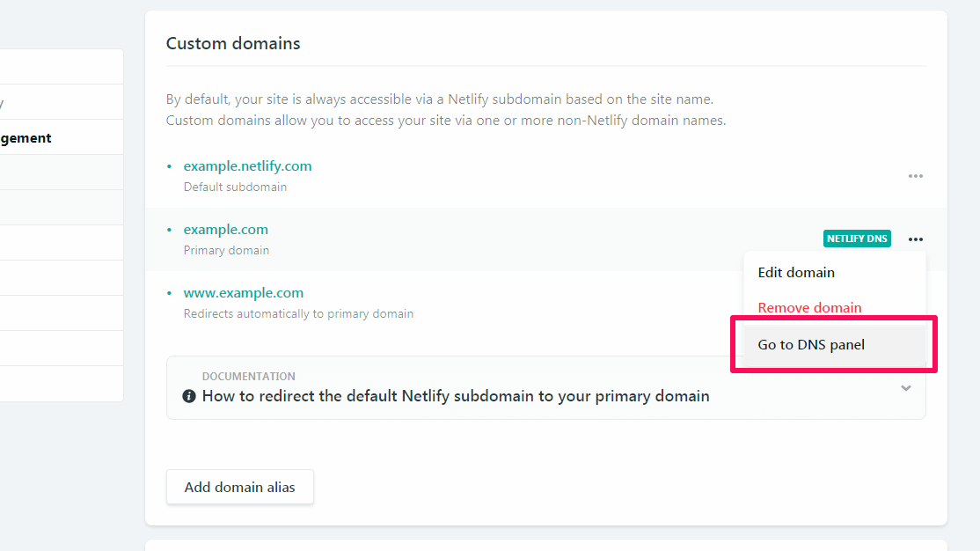The image size is (980, 551).
Task: Click the ellipsis beside the NETLIFY DNS badge
Action: point(915,239)
